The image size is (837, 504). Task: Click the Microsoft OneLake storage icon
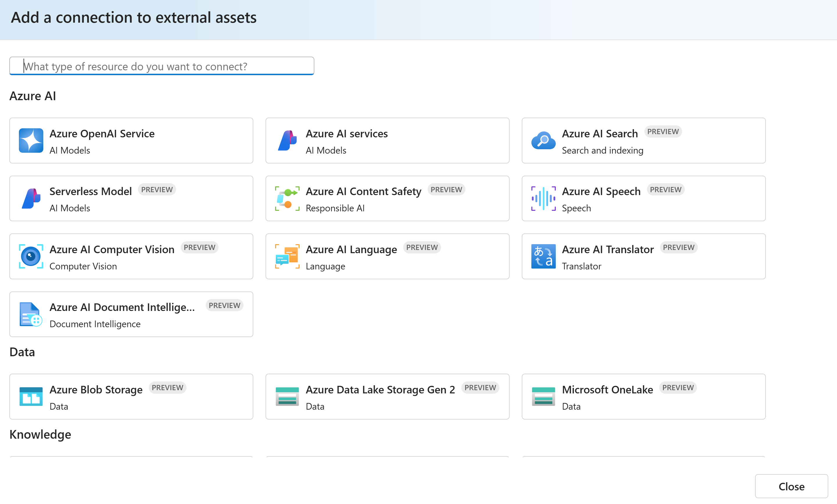[543, 396]
